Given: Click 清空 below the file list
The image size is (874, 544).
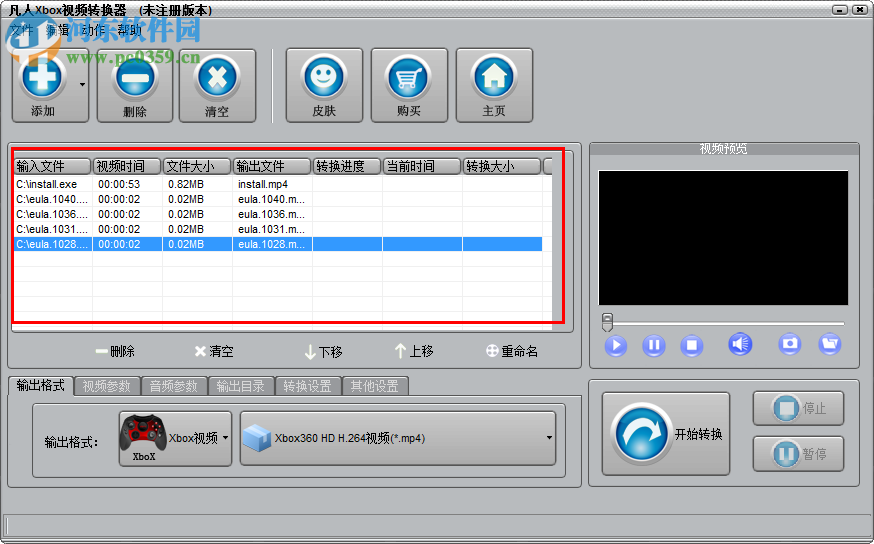Looking at the screenshot, I should tap(213, 351).
